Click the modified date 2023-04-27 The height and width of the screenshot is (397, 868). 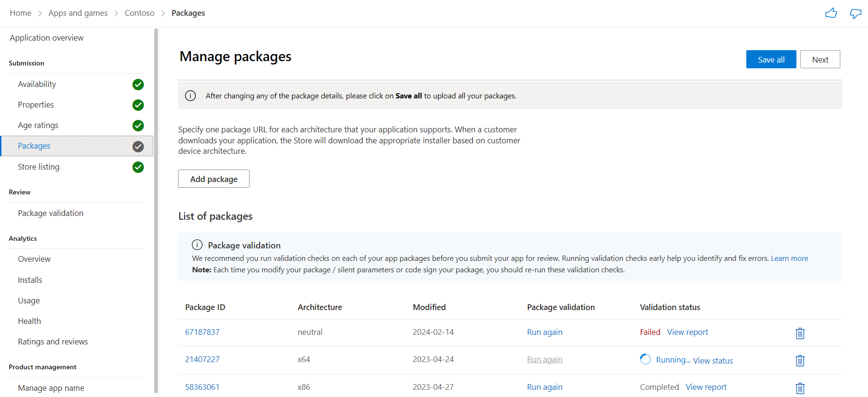433,387
